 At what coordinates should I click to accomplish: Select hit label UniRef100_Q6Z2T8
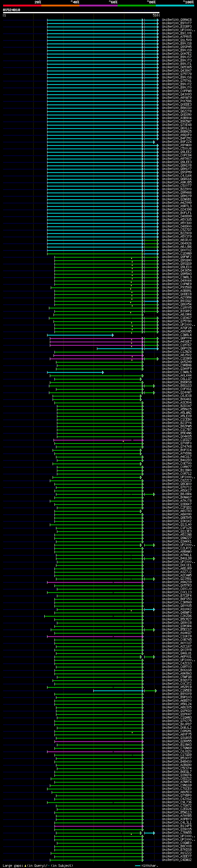coord(177,111)
